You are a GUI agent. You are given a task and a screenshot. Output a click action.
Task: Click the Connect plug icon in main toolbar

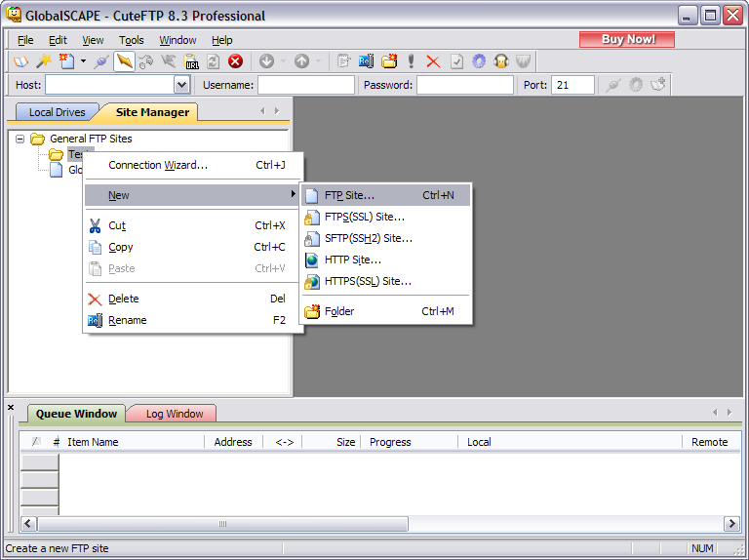click(x=101, y=61)
